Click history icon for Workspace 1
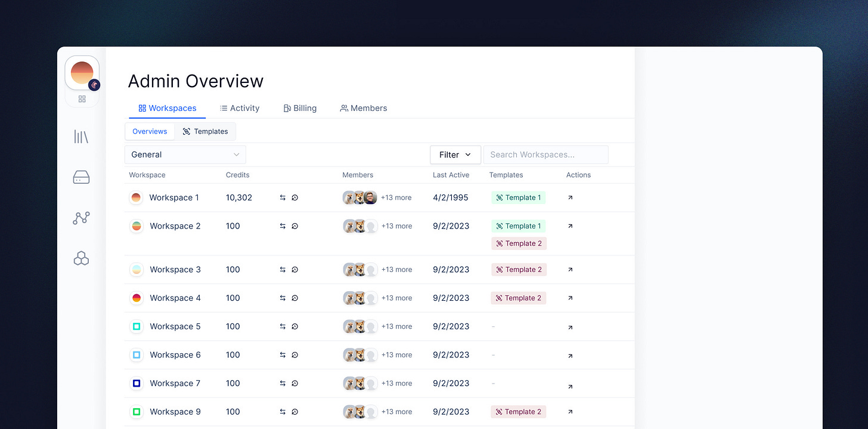The image size is (868, 429). [294, 197]
